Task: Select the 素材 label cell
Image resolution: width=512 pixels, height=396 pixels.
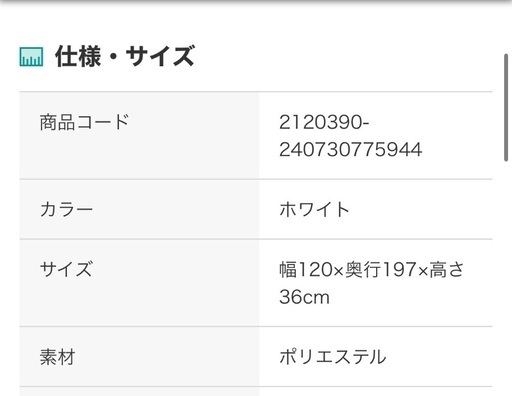Action: tap(139, 357)
